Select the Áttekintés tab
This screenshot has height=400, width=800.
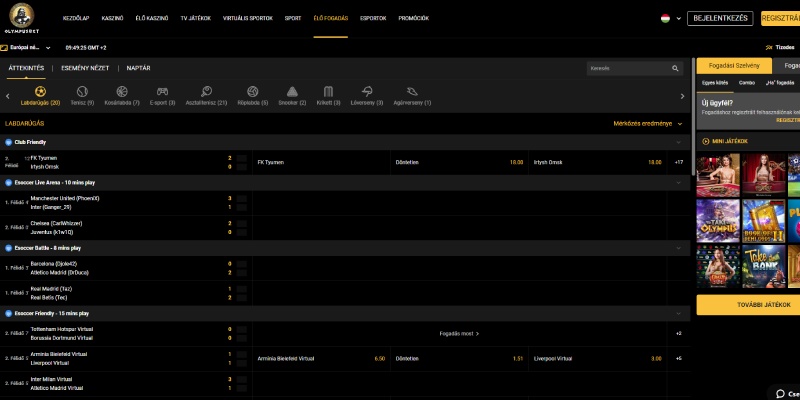point(26,68)
